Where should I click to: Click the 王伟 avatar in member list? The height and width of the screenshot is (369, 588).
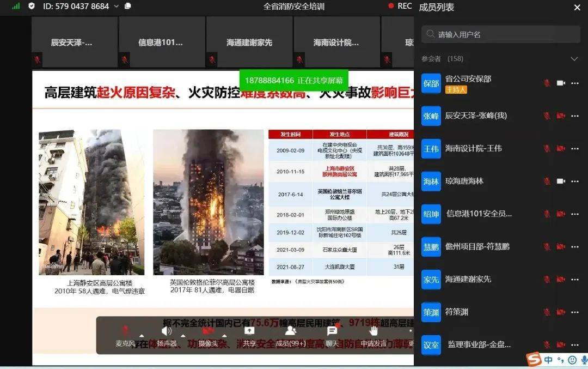(x=431, y=149)
